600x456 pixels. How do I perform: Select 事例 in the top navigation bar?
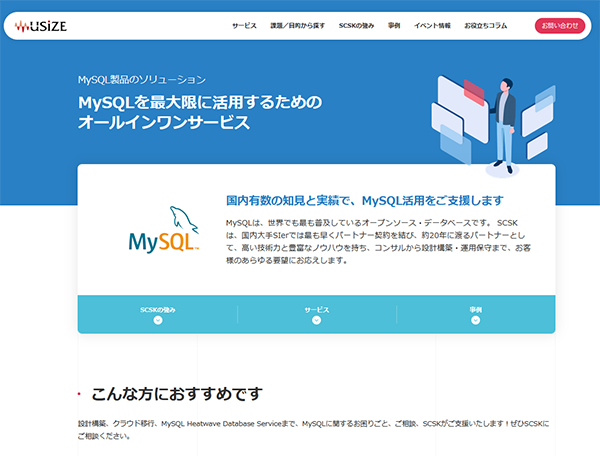394,26
